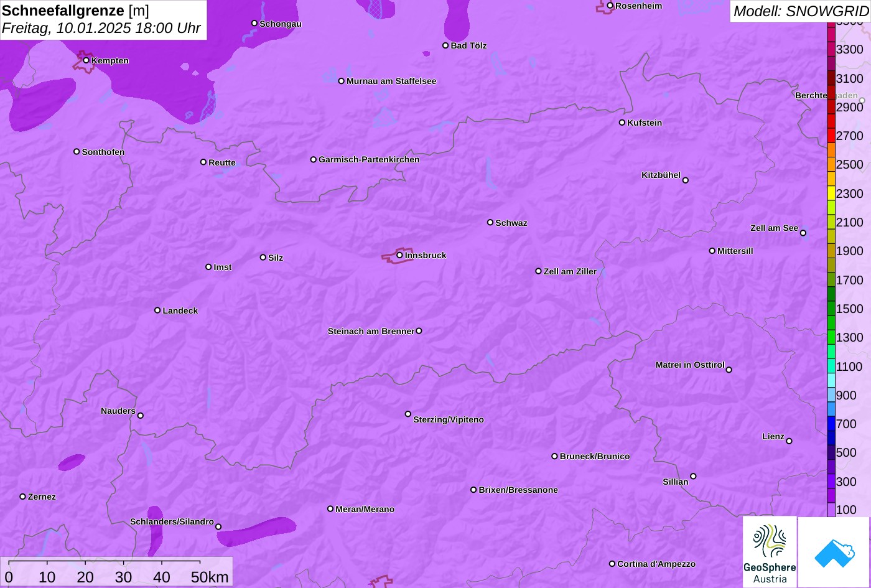The width and height of the screenshot is (871, 588).
Task: Click the legend value 100
Action: point(846,510)
